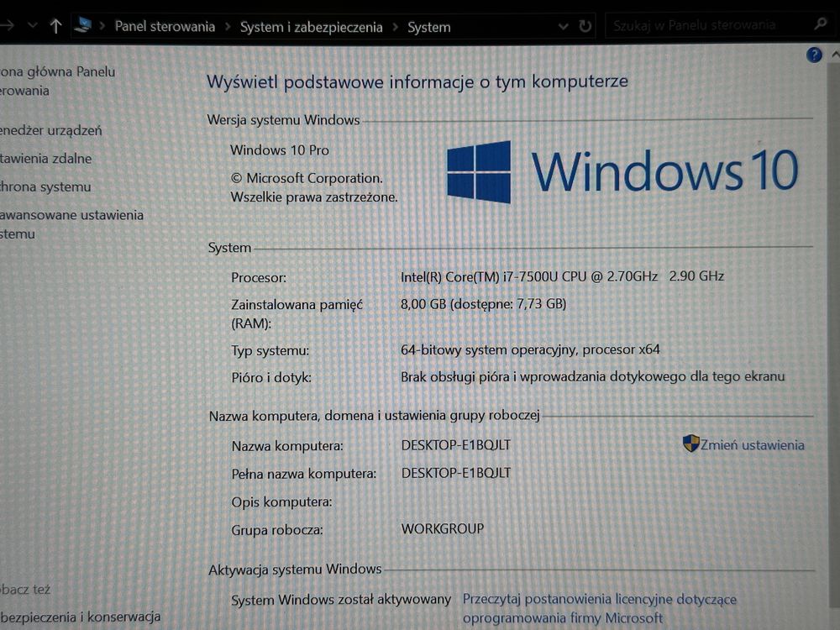Click the shield icon beside Zmień ustawienia
Screen dimensions: 840x630
[x=690, y=443]
